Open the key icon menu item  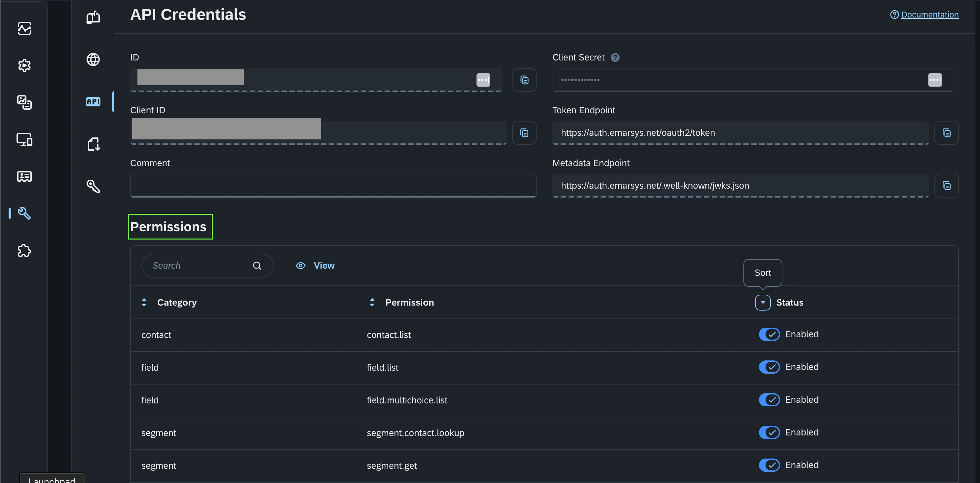tap(93, 186)
